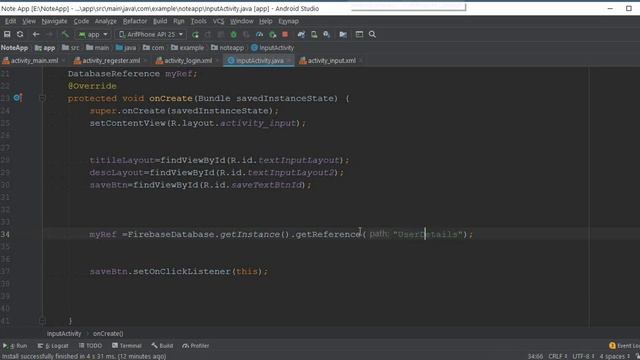640x360 pixels.
Task: Click the app module breadcrumb
Action: tap(45, 48)
